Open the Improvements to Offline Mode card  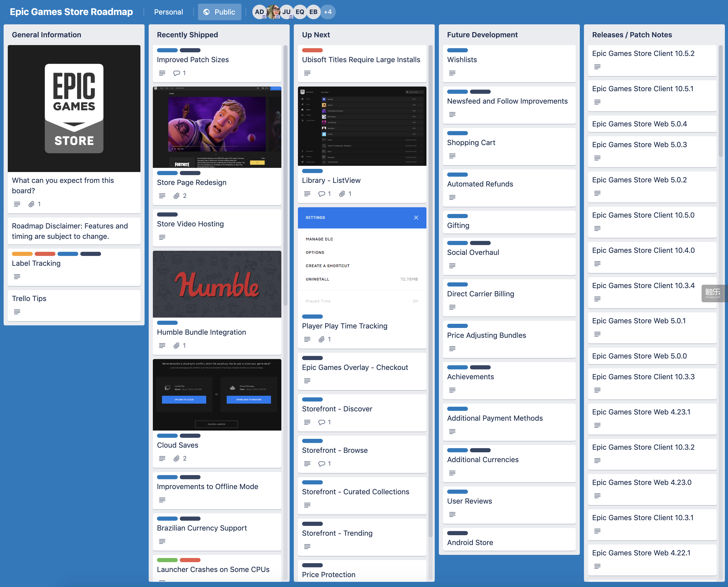click(217, 491)
